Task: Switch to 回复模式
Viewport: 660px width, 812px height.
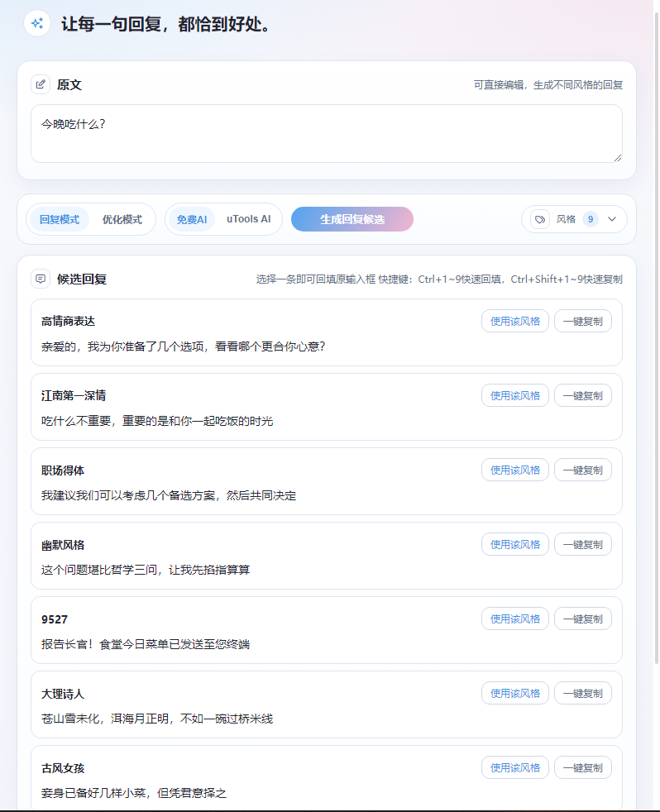Action: 60,219
